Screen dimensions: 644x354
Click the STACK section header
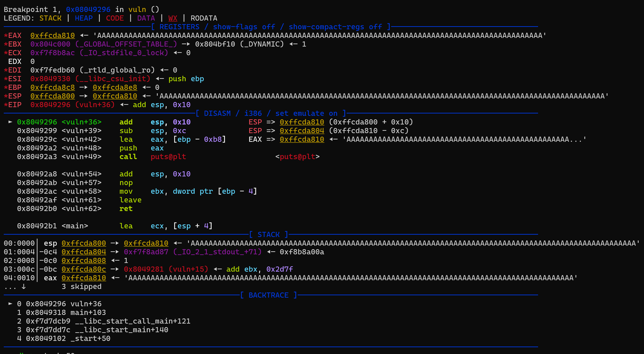(x=269, y=234)
